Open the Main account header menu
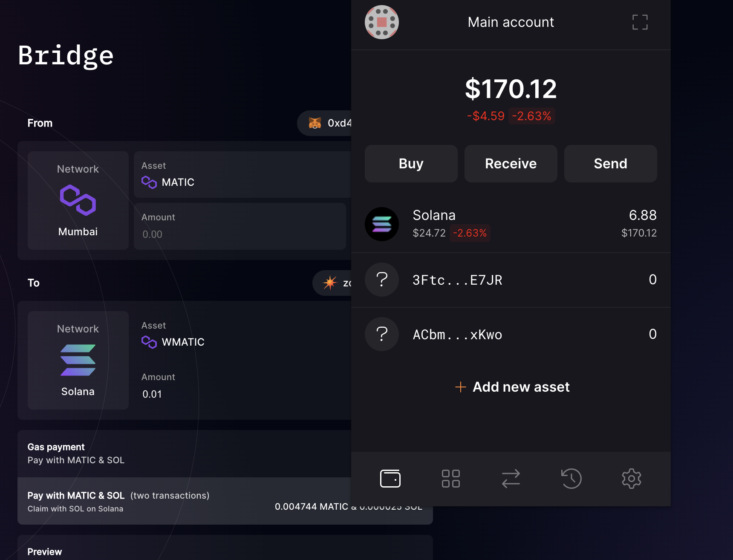The width and height of the screenshot is (733, 560). (x=511, y=22)
